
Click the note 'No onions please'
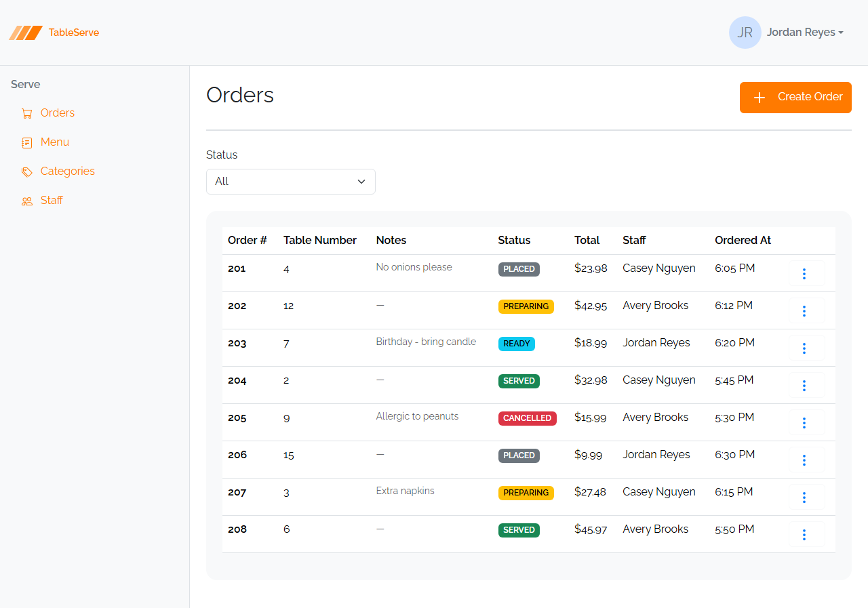click(414, 267)
